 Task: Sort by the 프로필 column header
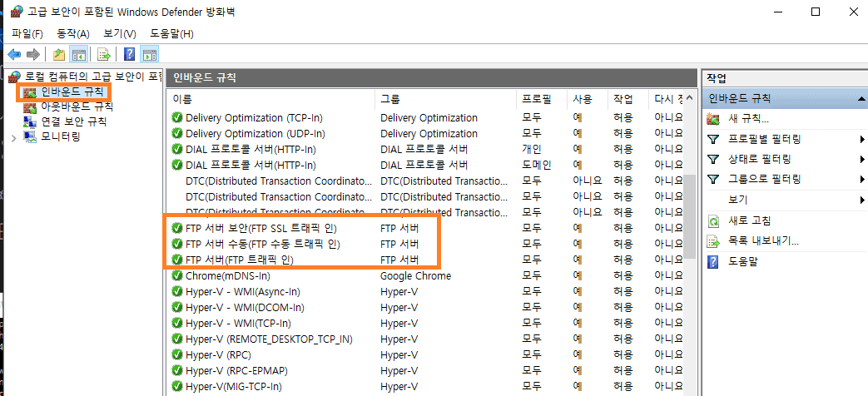542,100
